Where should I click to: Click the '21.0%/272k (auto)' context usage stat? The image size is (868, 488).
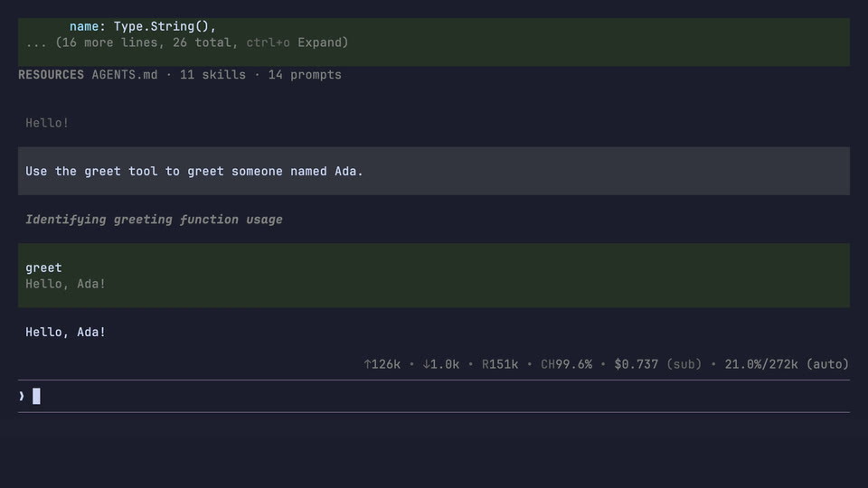coord(787,364)
